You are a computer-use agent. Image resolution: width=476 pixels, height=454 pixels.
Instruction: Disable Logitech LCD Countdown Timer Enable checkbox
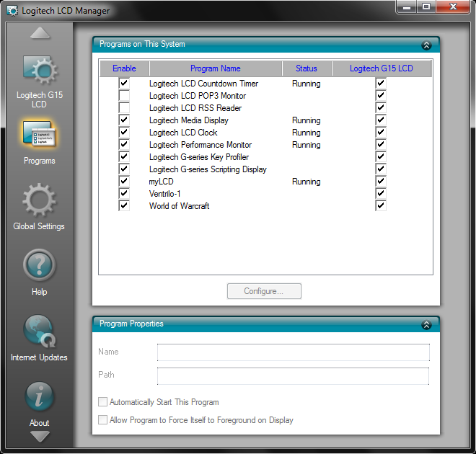pos(124,84)
